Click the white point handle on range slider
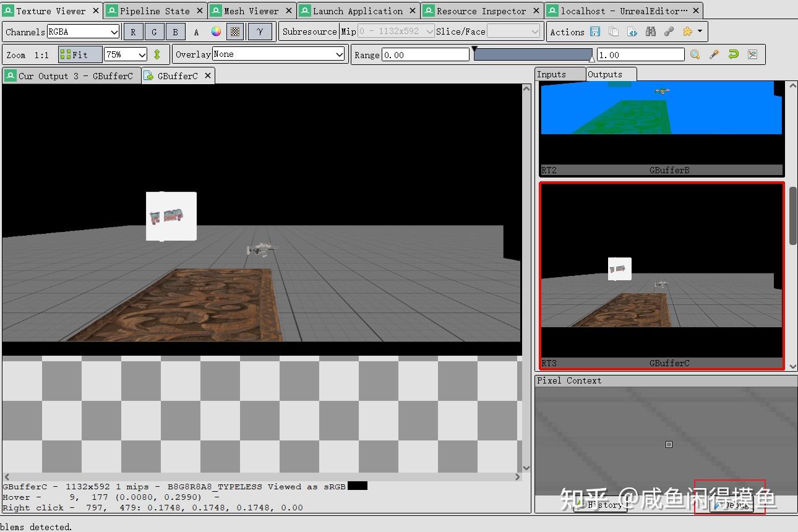Screen dimensions: 798x532 coord(591,59)
